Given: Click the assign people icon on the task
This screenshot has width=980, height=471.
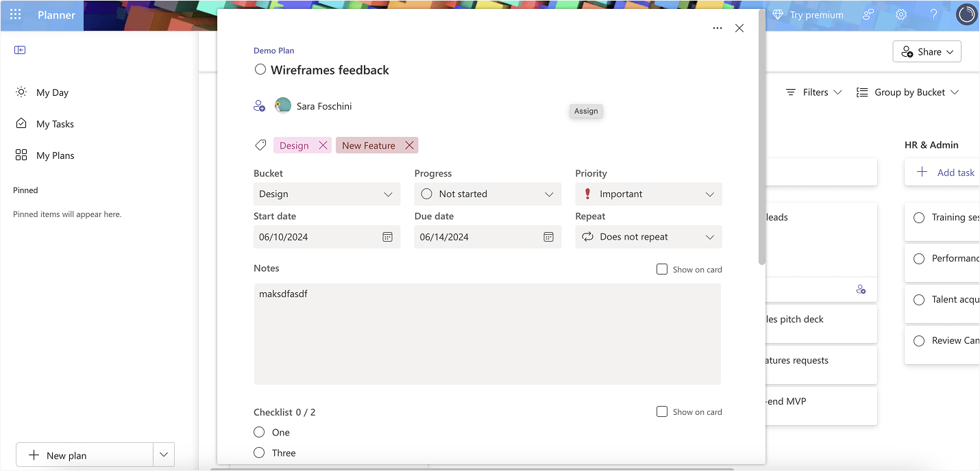Looking at the screenshot, I should click(x=260, y=106).
